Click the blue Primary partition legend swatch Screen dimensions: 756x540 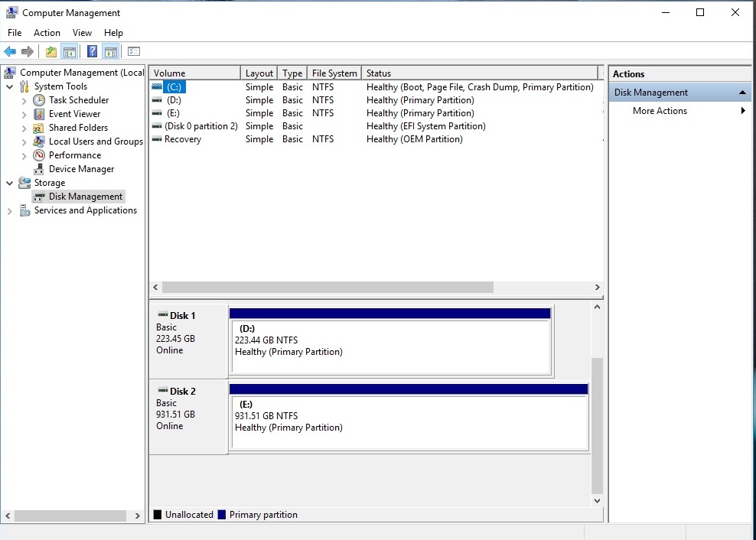pos(222,515)
